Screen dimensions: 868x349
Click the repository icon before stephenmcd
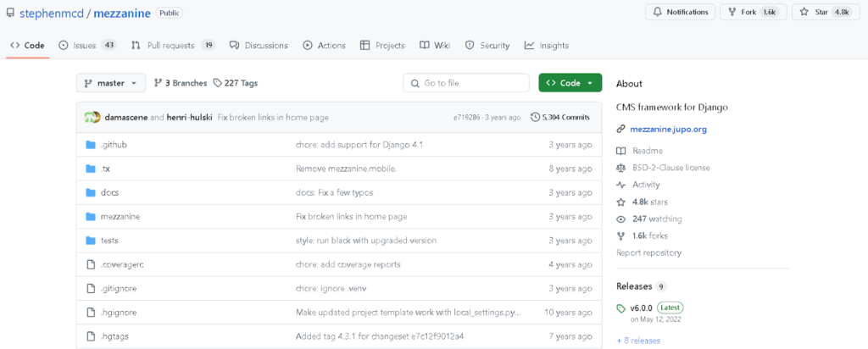coord(11,14)
